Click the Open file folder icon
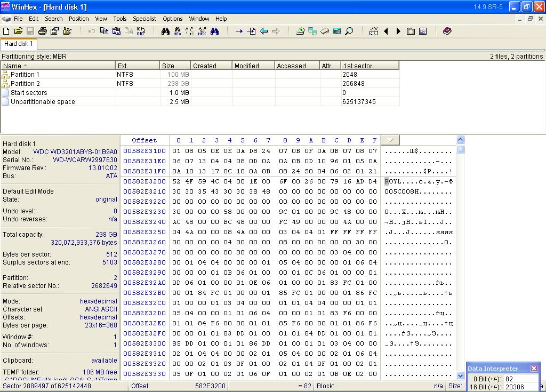Screen dimensions: 546x392 pos(19,31)
